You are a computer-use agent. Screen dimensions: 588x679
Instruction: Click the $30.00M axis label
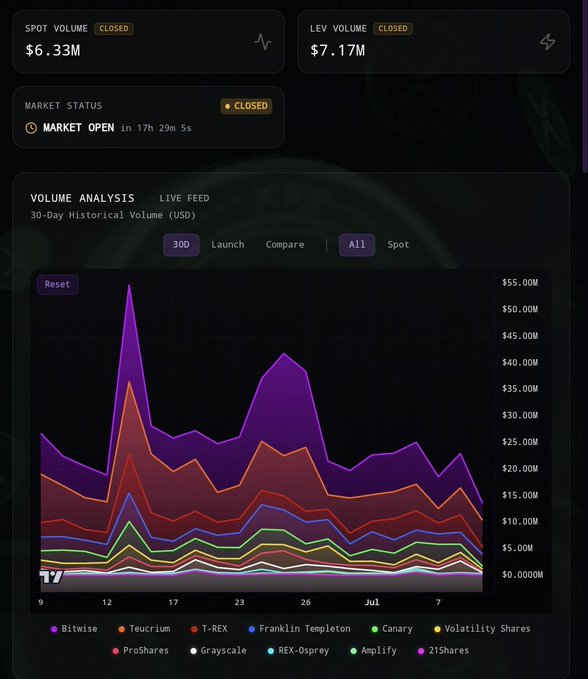pos(520,415)
